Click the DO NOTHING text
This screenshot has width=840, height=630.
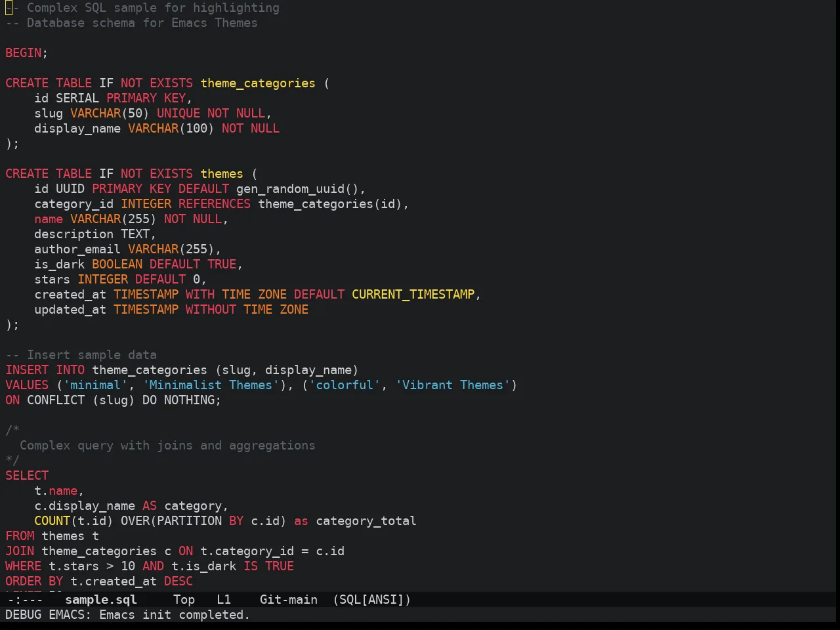[178, 400]
